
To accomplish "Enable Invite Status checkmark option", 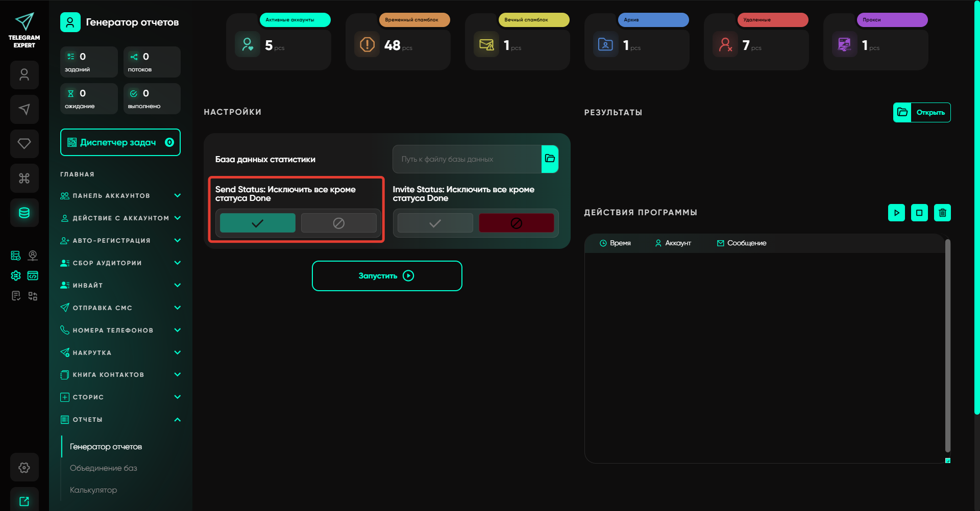I will pos(435,223).
